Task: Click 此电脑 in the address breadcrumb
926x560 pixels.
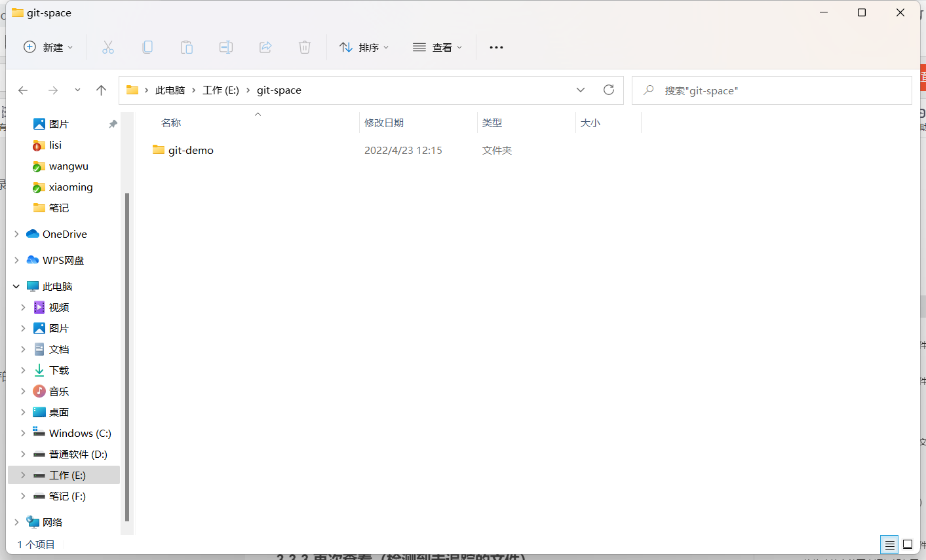Action: (170, 90)
